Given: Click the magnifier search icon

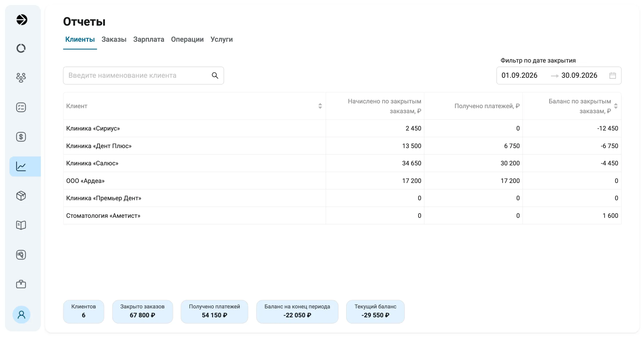Looking at the screenshot, I should 215,75.
